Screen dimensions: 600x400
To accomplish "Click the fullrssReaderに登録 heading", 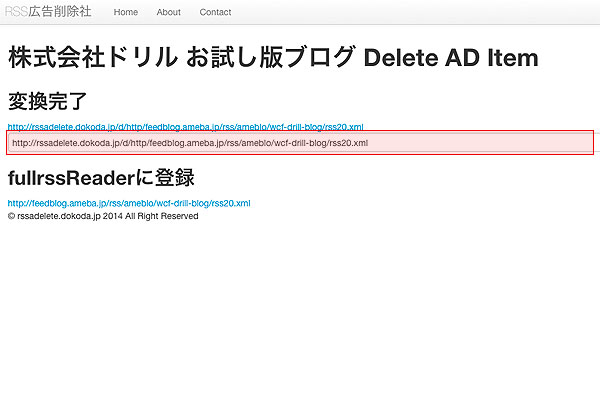I will [x=101, y=178].
